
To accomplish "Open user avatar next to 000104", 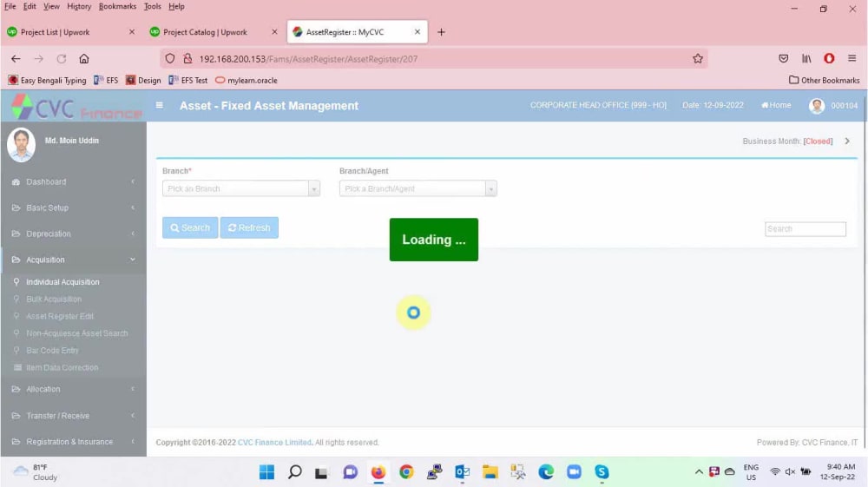I will [817, 106].
